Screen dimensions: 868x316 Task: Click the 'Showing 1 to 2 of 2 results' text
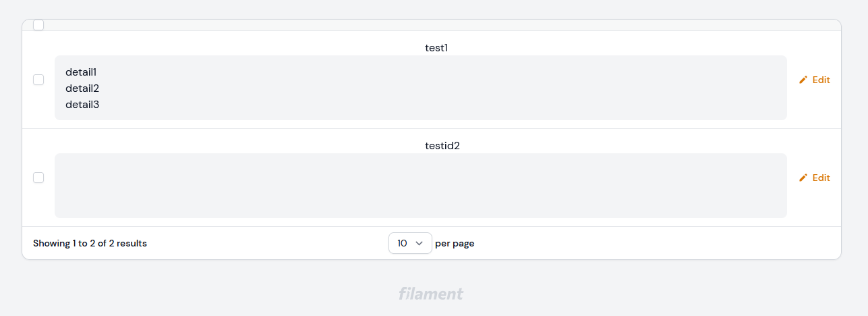(90, 243)
